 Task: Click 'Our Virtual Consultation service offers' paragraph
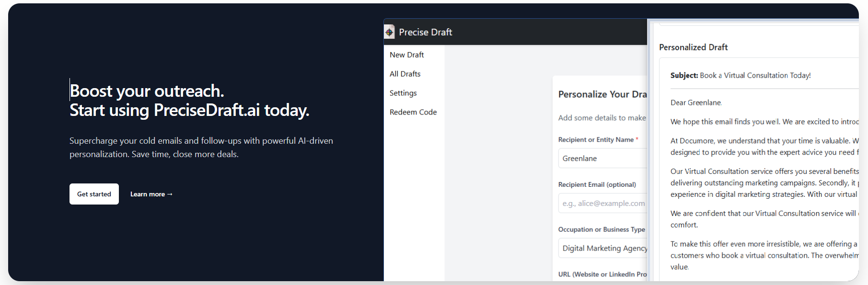coord(764,183)
